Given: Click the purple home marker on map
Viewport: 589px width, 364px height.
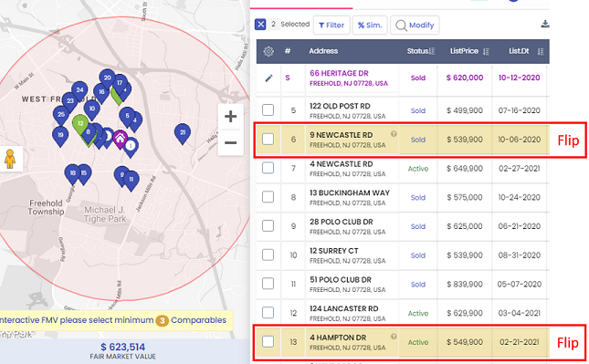Looking at the screenshot, I should tap(121, 140).
